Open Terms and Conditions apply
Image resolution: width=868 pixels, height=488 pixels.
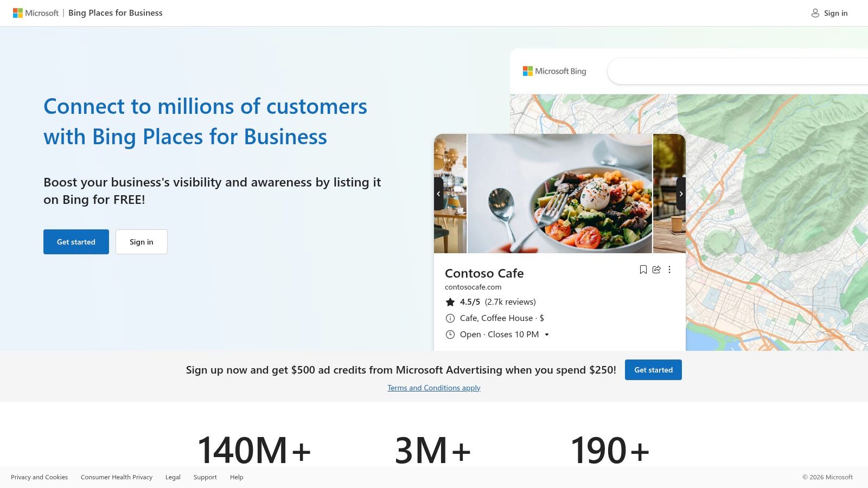433,388
